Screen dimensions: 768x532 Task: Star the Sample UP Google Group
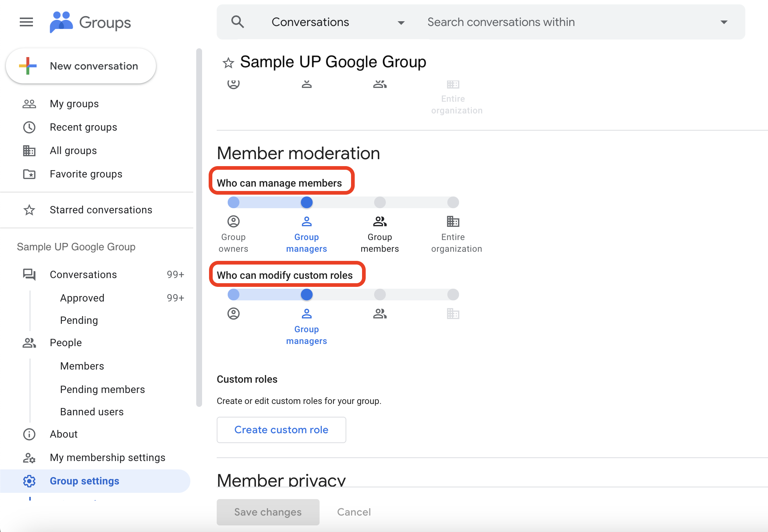[228, 63]
